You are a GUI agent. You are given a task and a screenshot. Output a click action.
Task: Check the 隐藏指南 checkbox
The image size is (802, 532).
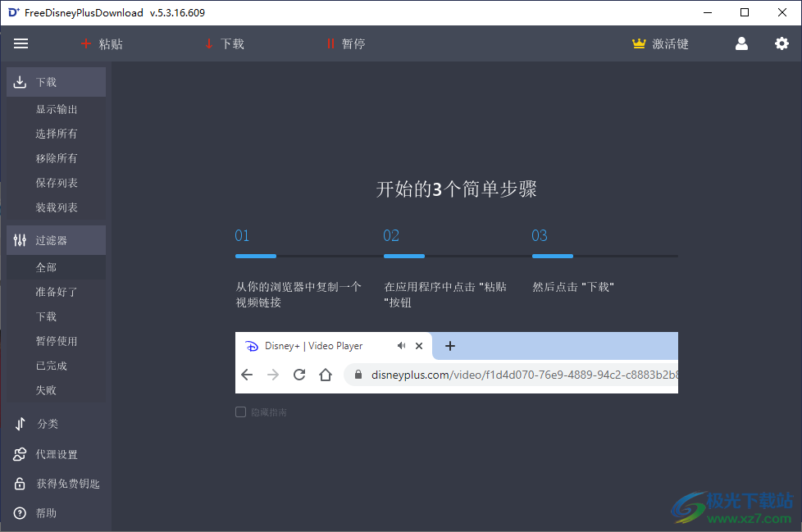click(x=240, y=412)
